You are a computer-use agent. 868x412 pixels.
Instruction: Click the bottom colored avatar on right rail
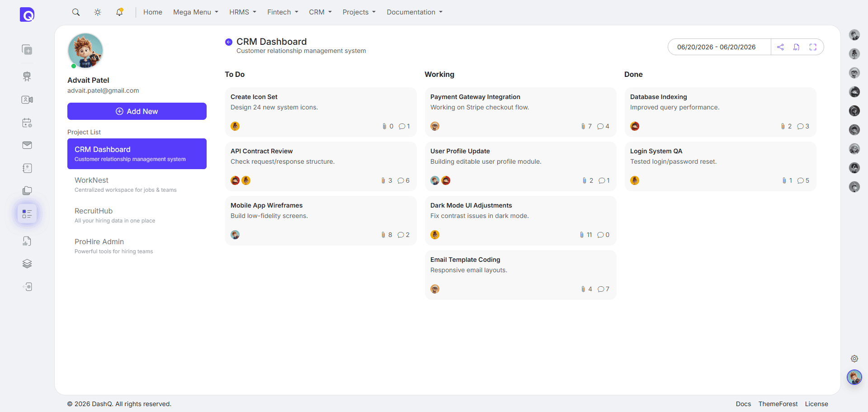(x=854, y=377)
